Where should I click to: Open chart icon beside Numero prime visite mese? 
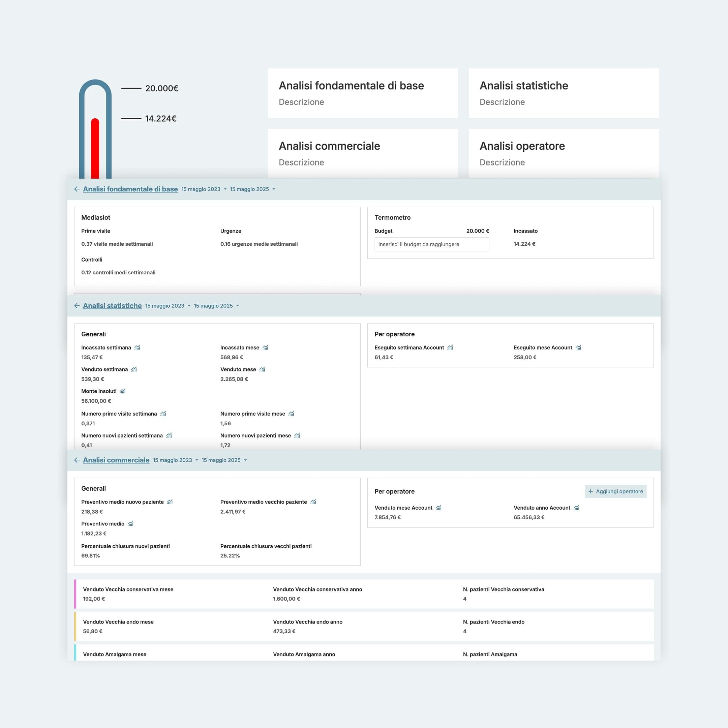tap(291, 414)
